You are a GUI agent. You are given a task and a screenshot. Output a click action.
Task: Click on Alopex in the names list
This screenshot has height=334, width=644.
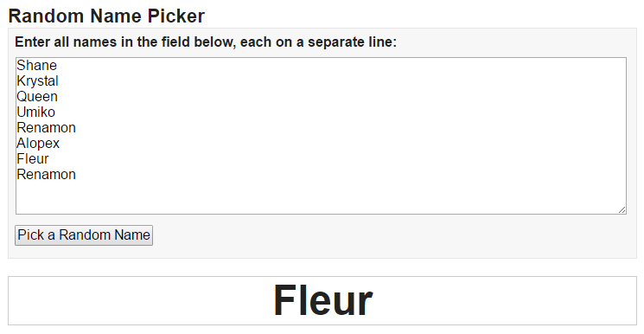(x=38, y=143)
